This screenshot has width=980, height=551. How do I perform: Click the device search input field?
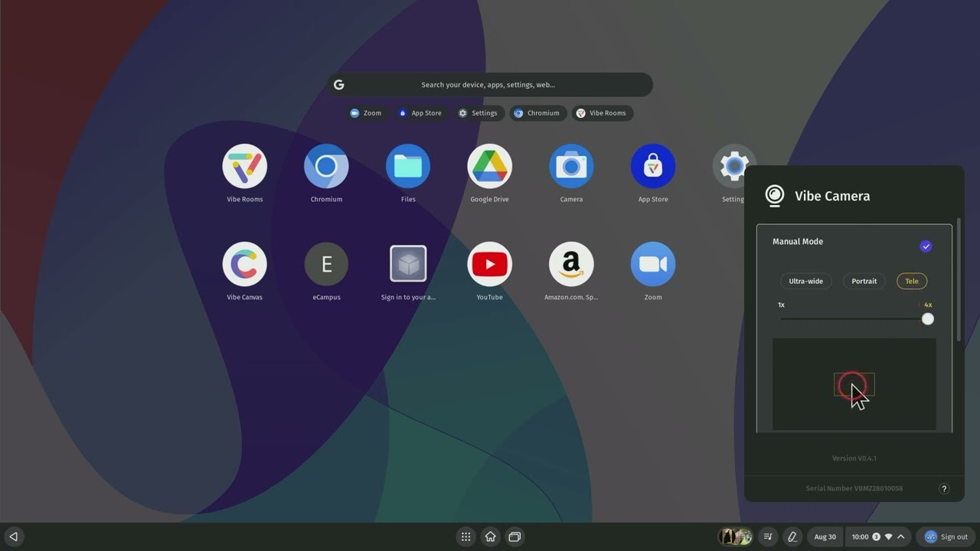point(488,85)
